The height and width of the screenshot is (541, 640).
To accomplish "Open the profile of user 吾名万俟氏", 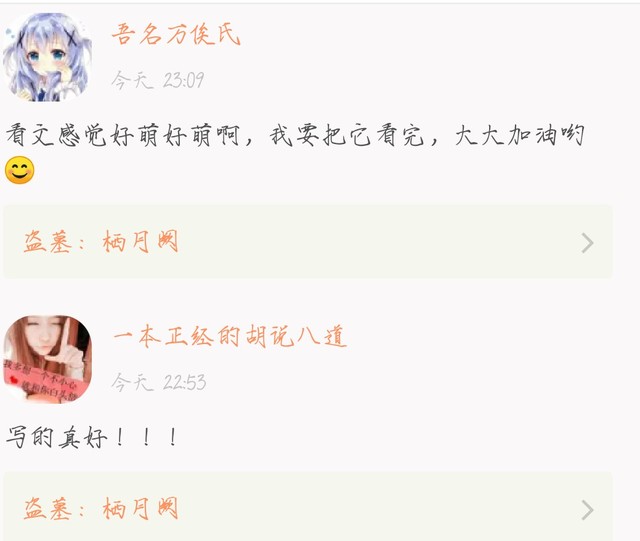I will 176,34.
